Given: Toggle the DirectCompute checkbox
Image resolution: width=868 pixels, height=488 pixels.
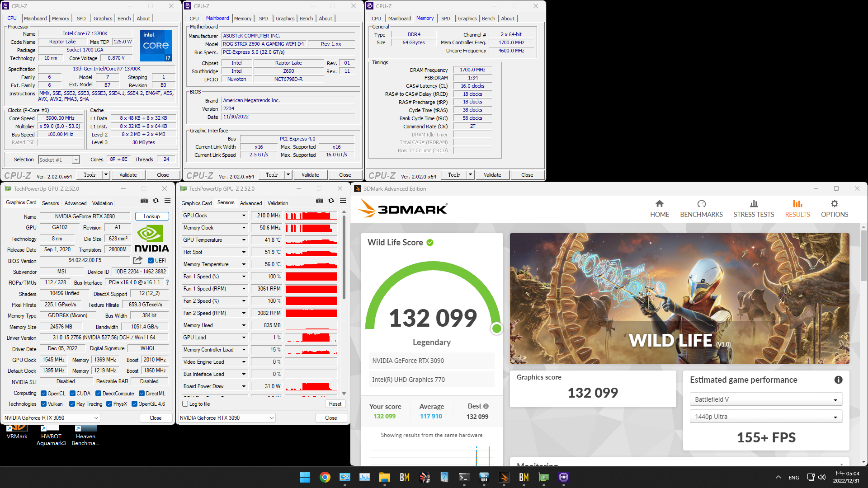Looking at the screenshot, I should click(98, 394).
